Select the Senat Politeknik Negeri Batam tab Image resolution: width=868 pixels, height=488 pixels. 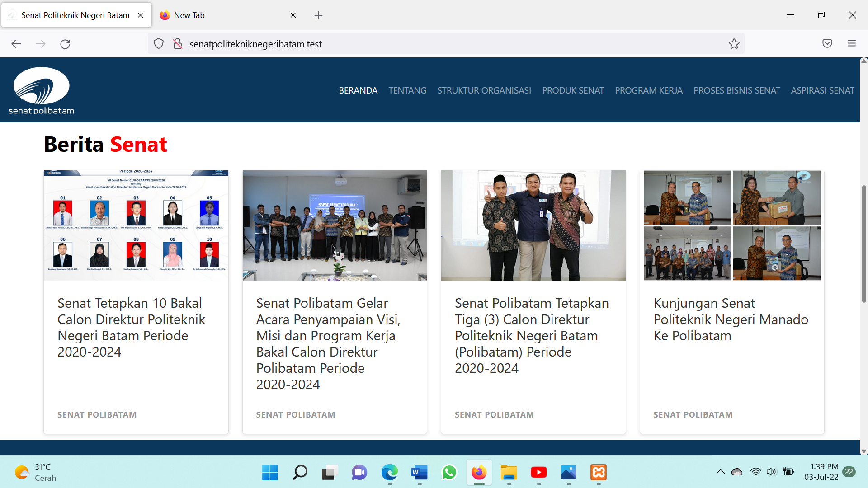click(x=75, y=15)
